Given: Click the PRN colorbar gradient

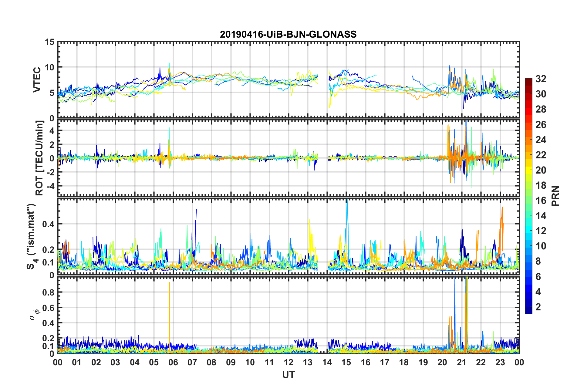Looking at the screenshot, I should click(528, 196).
